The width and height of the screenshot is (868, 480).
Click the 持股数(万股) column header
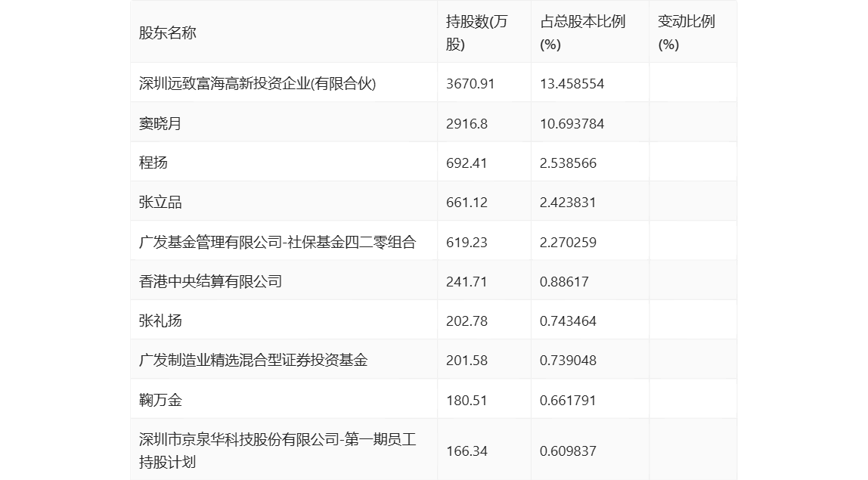click(x=476, y=33)
